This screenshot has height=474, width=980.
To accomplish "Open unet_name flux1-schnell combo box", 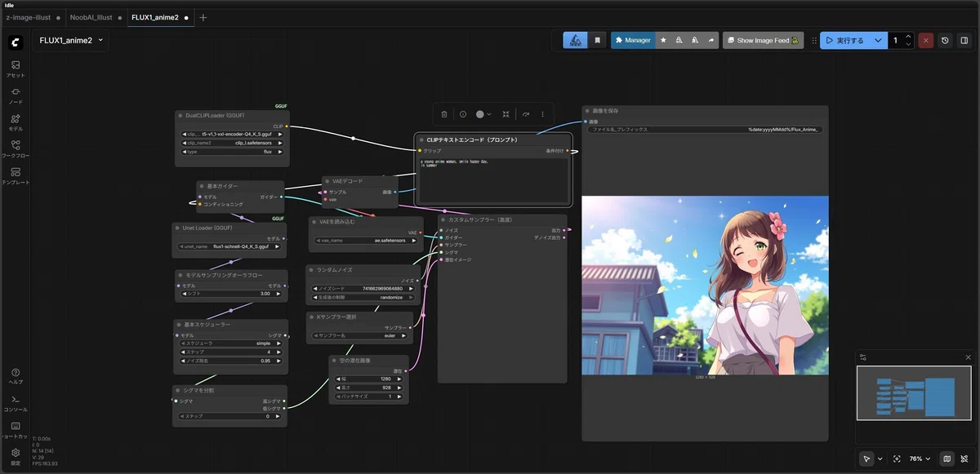I will click(230, 246).
